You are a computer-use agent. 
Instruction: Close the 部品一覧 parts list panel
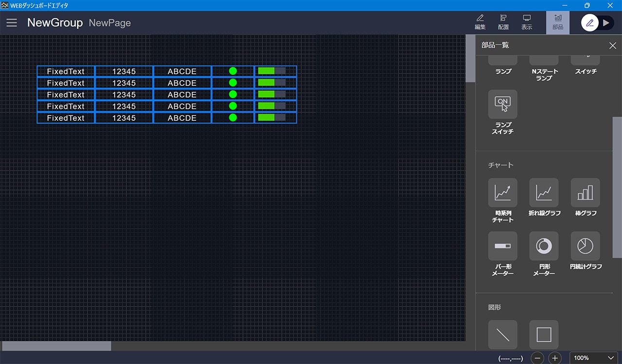click(x=612, y=46)
